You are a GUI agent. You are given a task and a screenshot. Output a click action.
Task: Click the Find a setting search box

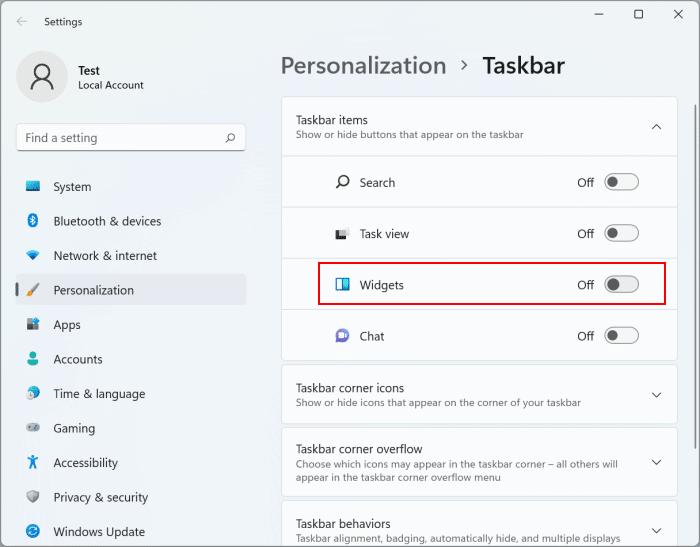click(120, 138)
